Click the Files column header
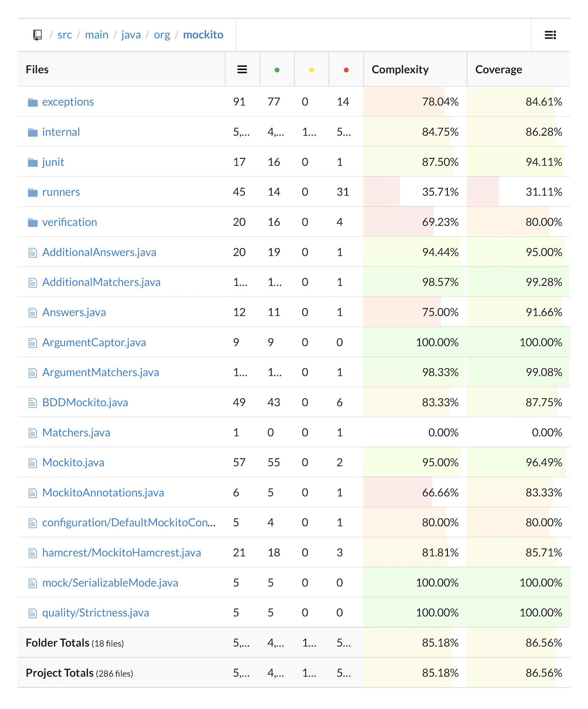588x709 pixels. click(x=37, y=69)
